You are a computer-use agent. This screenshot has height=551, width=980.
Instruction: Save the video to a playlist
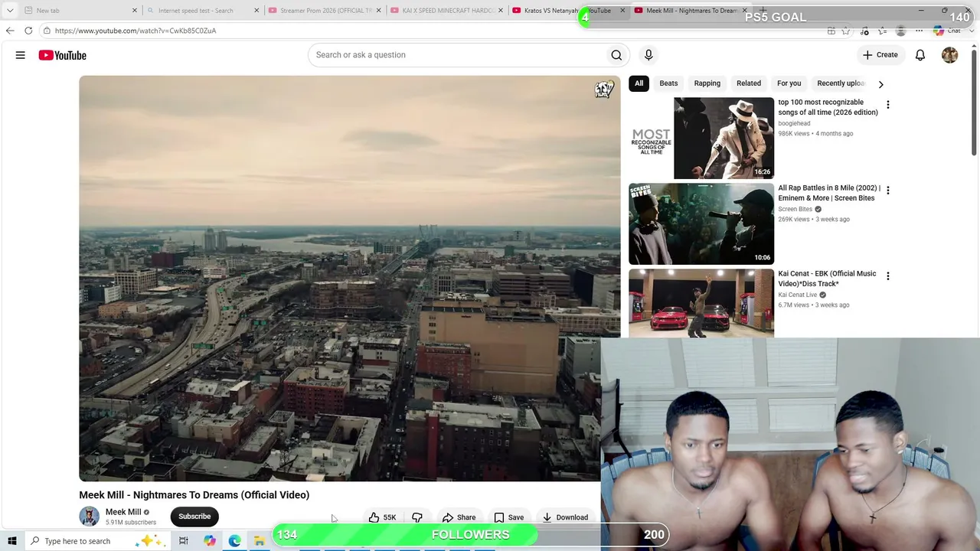point(509,517)
